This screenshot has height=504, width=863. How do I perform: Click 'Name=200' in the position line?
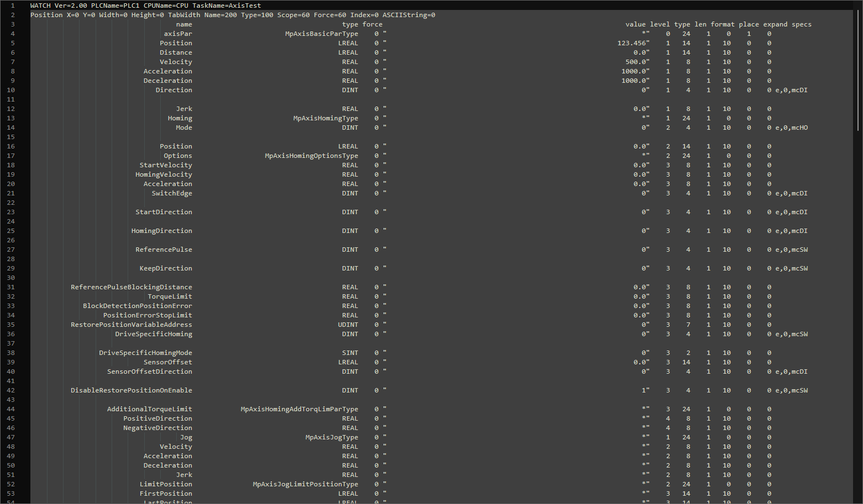(x=220, y=15)
